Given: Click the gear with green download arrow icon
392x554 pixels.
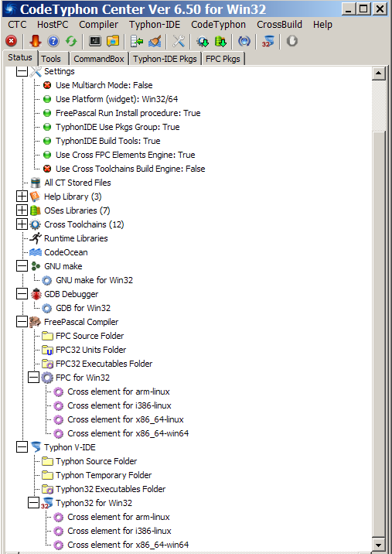Looking at the screenshot, I should tap(203, 41).
